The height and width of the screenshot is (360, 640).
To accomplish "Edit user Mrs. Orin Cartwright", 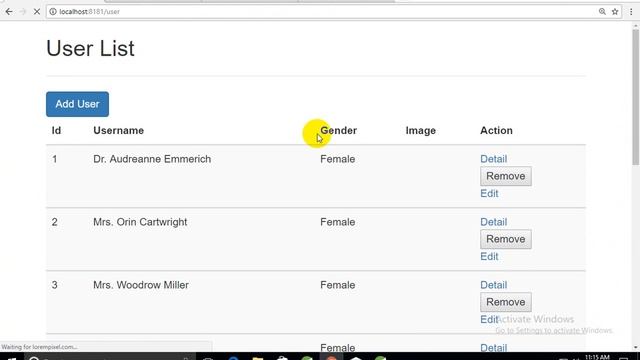I will click(x=489, y=256).
